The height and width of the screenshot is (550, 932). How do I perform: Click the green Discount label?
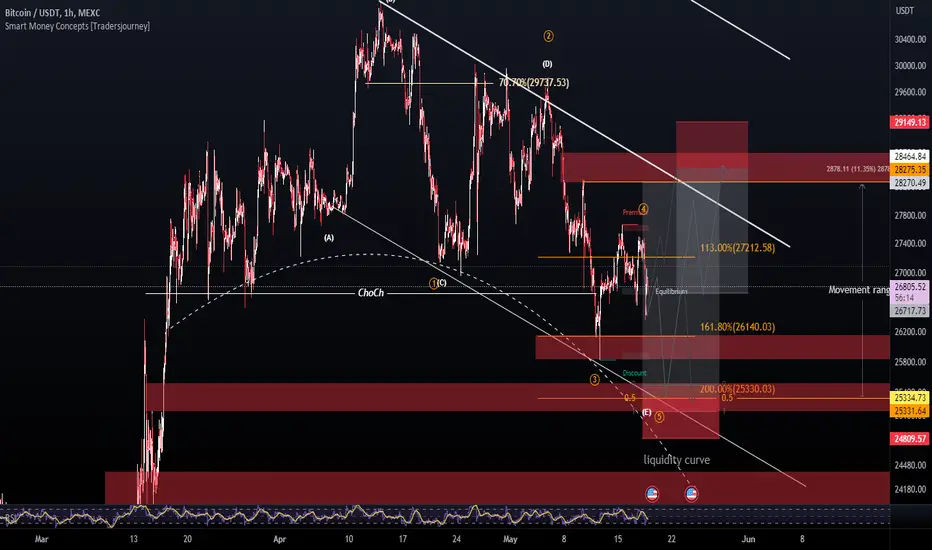tap(634, 373)
